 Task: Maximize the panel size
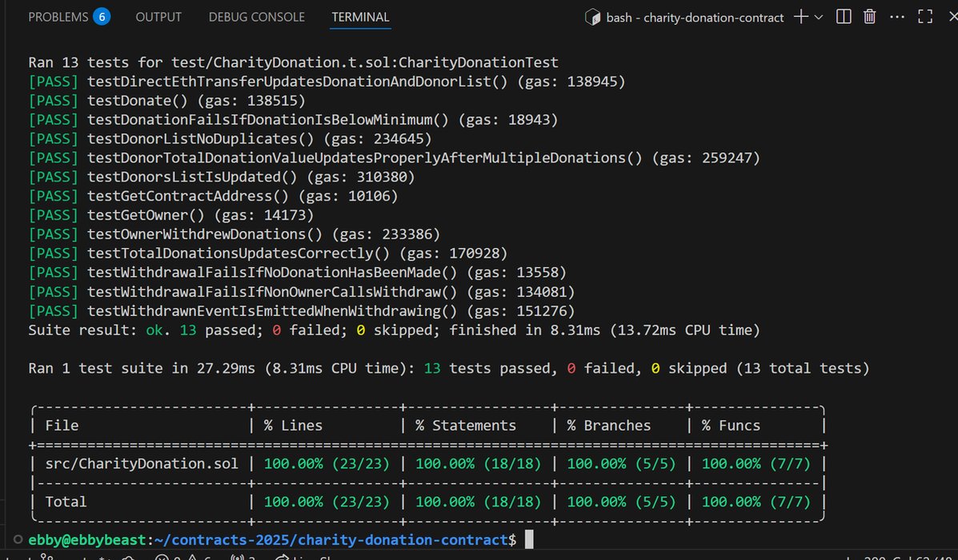(925, 17)
